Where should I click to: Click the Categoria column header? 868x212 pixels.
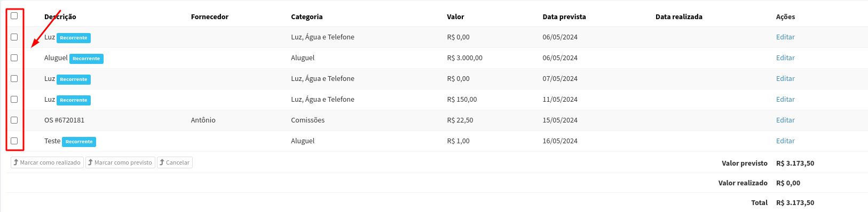(307, 17)
